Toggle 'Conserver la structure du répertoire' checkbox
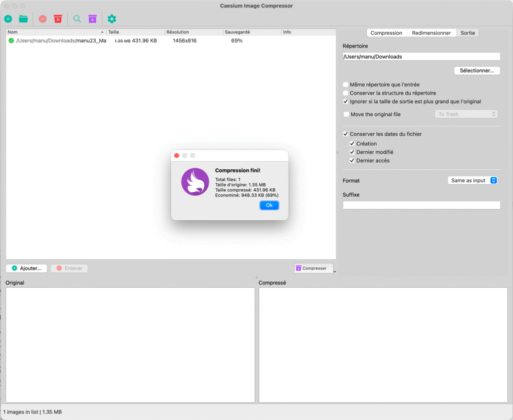This screenshot has width=513, height=420. pos(346,93)
